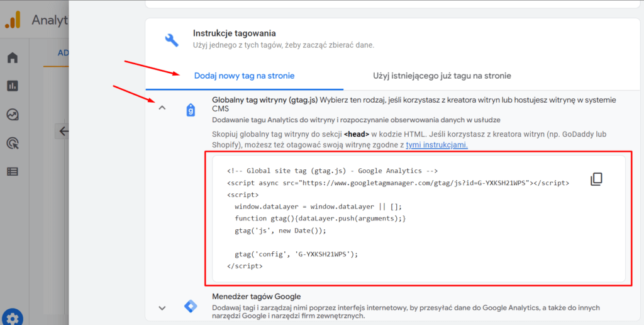Click the gtag('js', new Date()) line
The height and width of the screenshot is (325, 644).
pyautogui.click(x=280, y=231)
